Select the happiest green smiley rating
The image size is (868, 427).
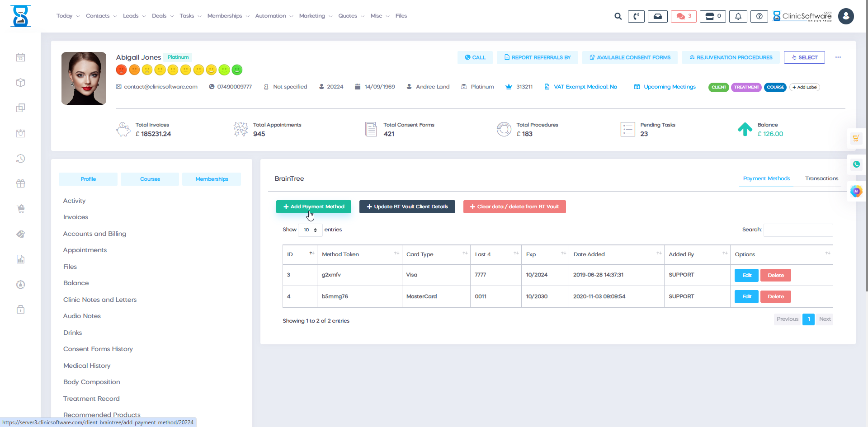237,70
